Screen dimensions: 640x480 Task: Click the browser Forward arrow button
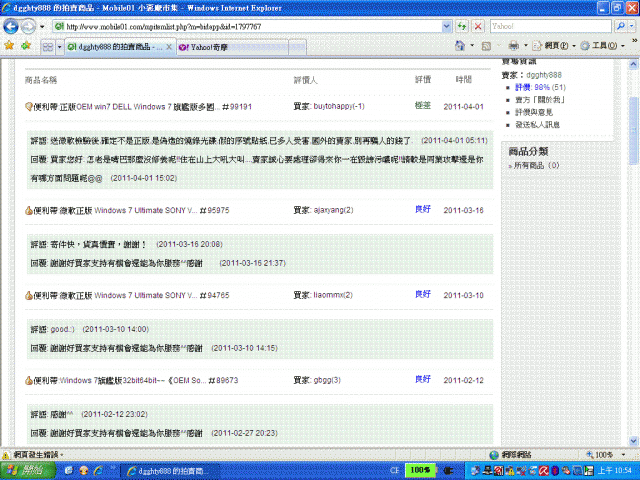[x=28, y=27]
